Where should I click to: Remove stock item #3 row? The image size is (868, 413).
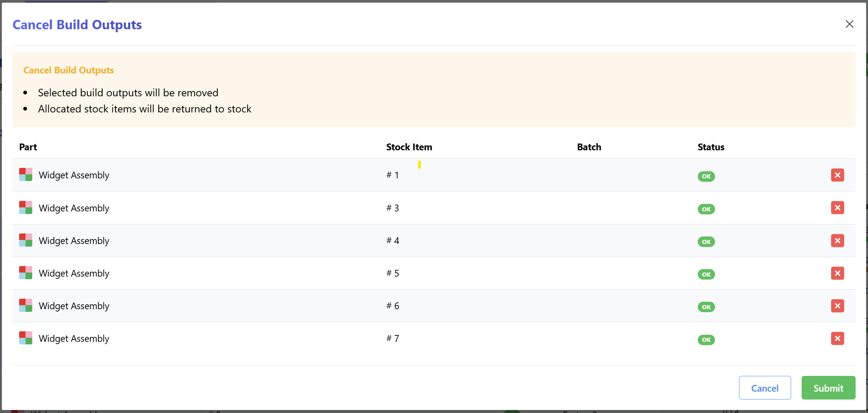[x=837, y=208]
